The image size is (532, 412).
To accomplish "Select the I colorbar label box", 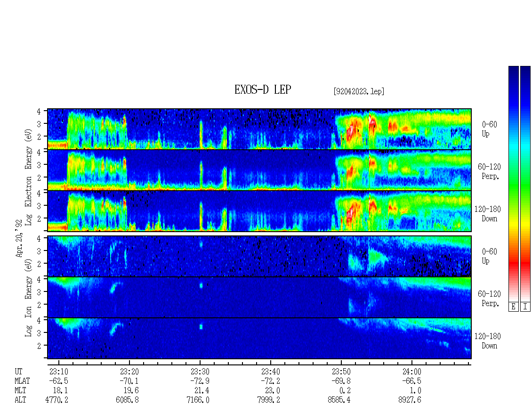I will (x=525, y=307).
